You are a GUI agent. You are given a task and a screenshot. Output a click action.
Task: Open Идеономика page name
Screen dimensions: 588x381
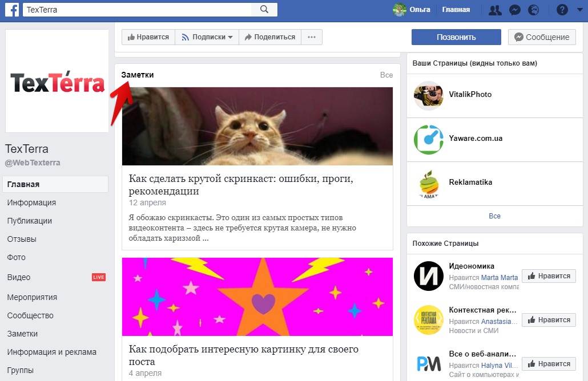(x=472, y=266)
